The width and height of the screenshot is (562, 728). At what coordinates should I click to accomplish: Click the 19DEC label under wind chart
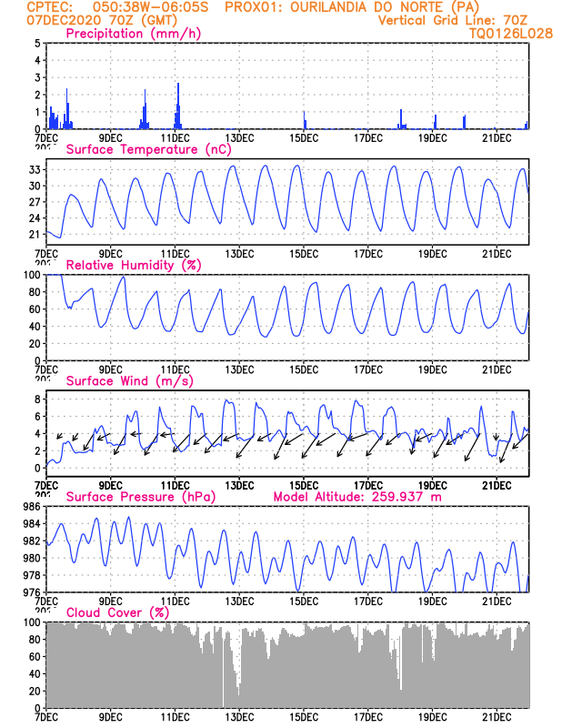[x=433, y=486]
